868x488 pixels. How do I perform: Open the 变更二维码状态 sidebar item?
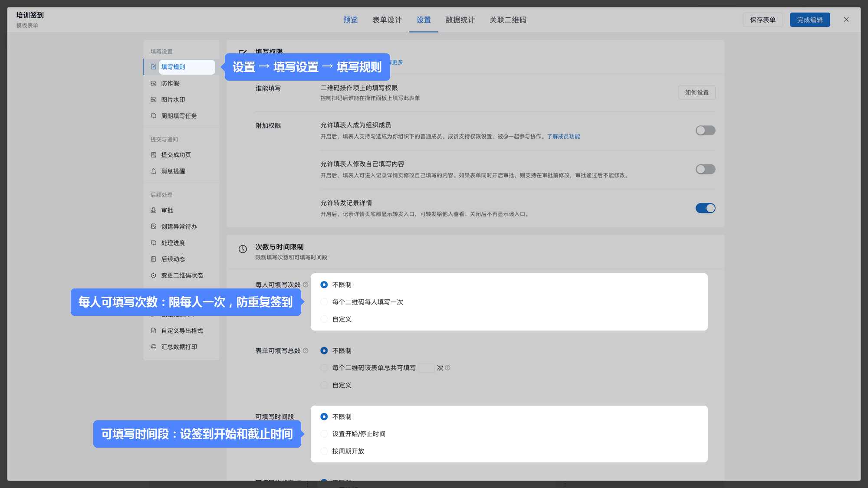pyautogui.click(x=181, y=275)
